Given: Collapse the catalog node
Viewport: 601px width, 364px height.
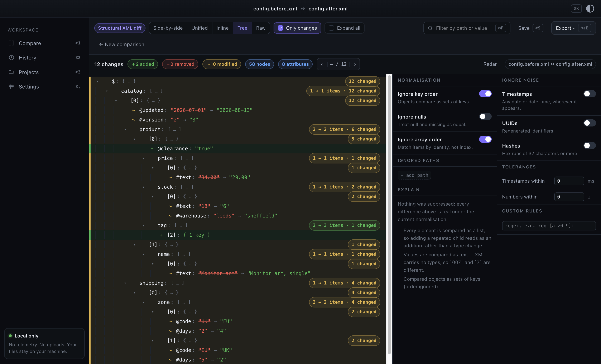Looking at the screenshot, I should [107, 91].
